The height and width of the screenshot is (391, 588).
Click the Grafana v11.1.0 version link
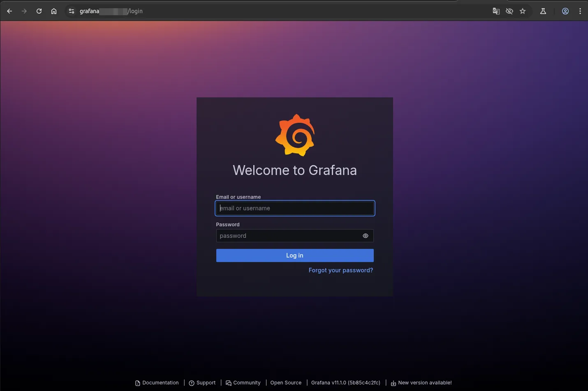(x=346, y=383)
